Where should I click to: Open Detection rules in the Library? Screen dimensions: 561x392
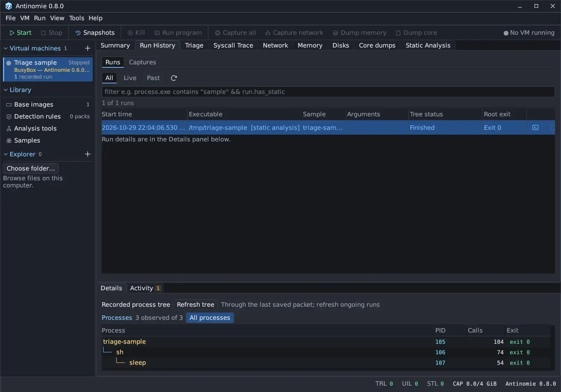[48, 116]
